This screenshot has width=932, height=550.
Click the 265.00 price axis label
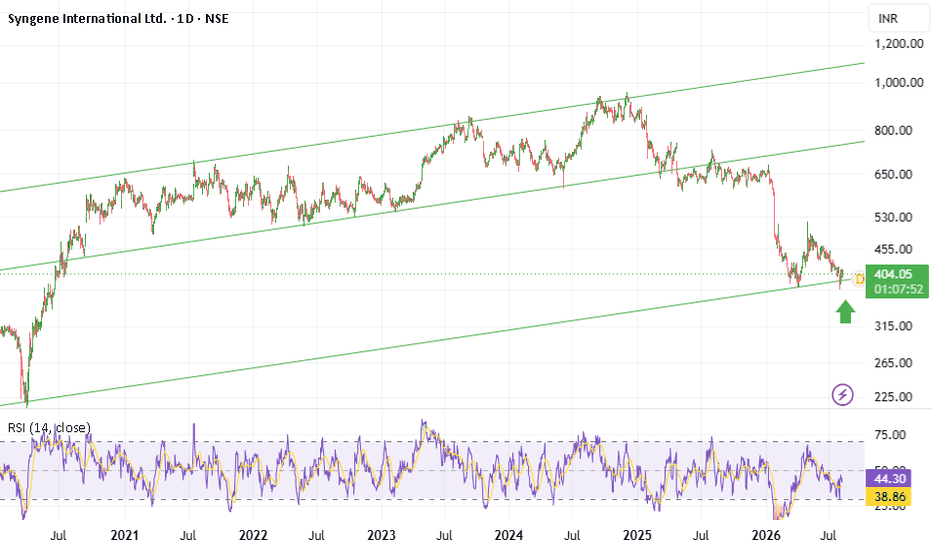point(893,363)
